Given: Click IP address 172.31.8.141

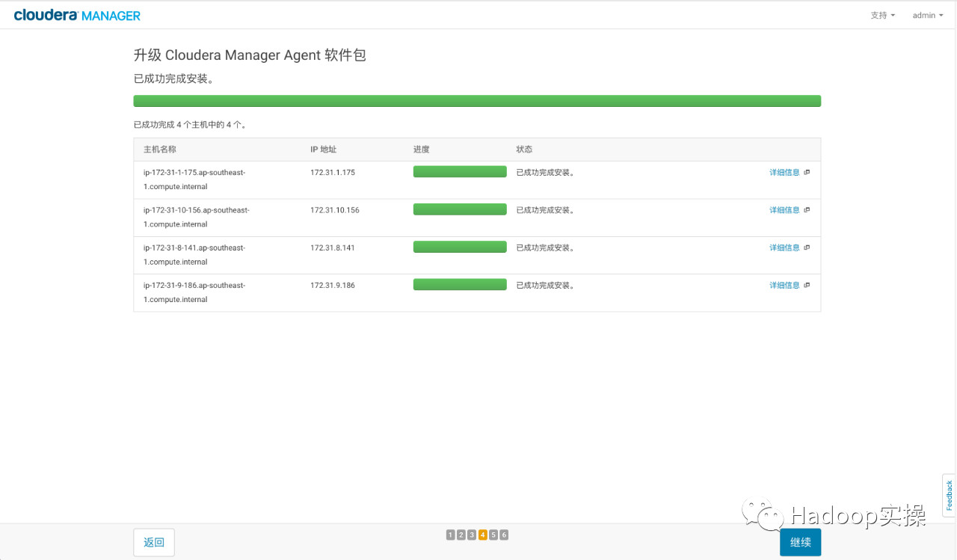Looking at the screenshot, I should [333, 247].
